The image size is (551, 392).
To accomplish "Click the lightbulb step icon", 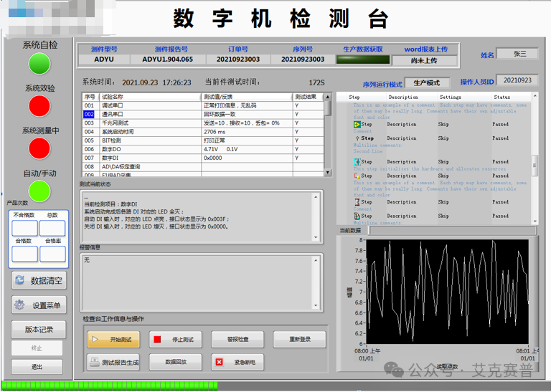I will point(357,138).
